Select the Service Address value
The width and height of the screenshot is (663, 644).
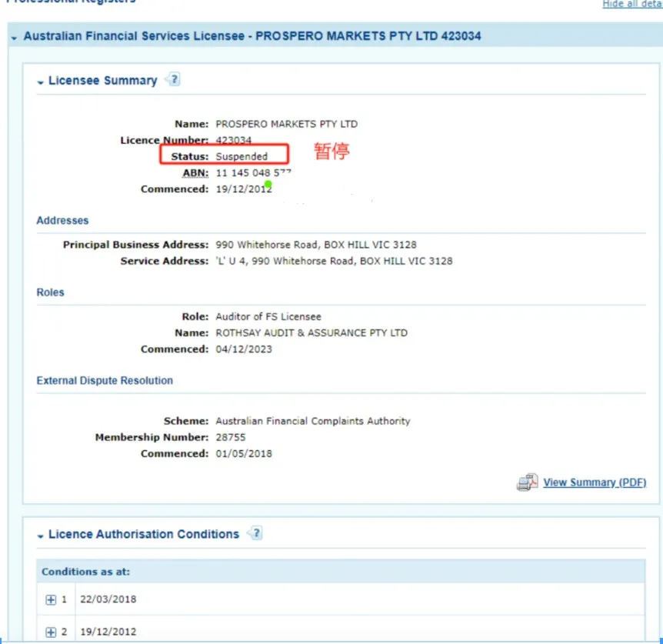(x=334, y=261)
